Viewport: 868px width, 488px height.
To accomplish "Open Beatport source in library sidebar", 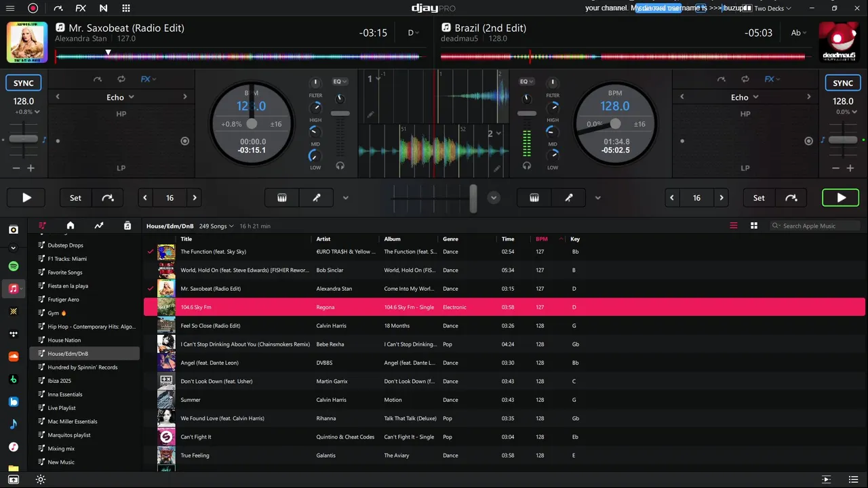I will (13, 379).
